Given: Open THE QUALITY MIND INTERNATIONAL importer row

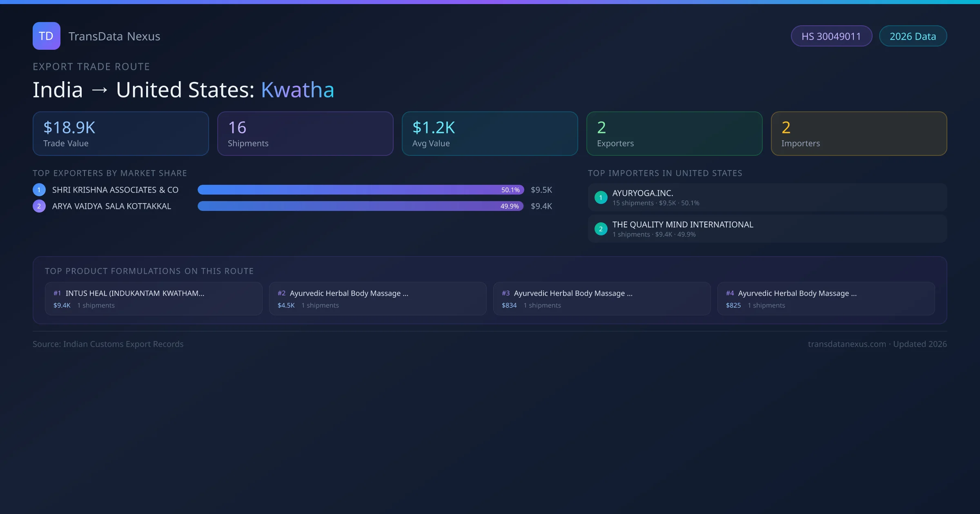Looking at the screenshot, I should 767,229.
